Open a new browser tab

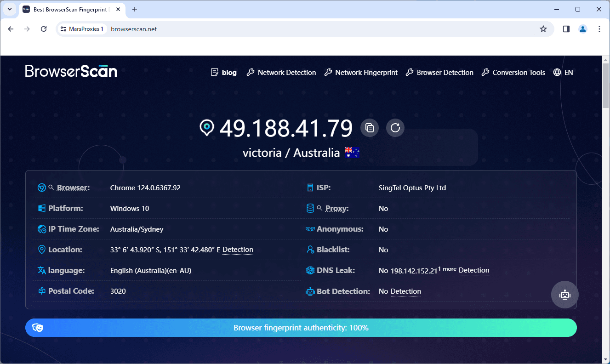tap(135, 9)
